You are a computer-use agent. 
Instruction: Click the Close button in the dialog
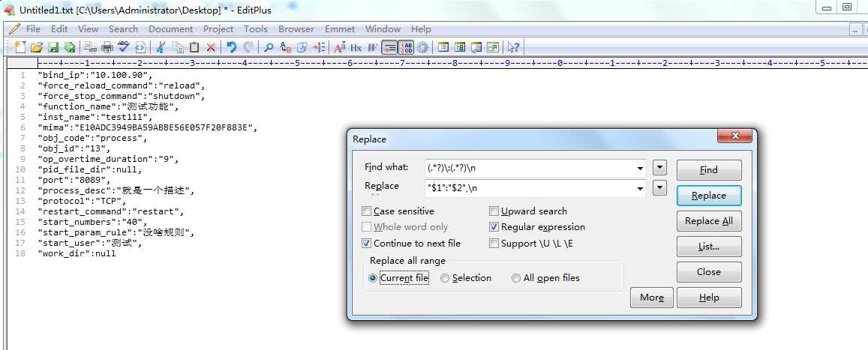point(708,271)
